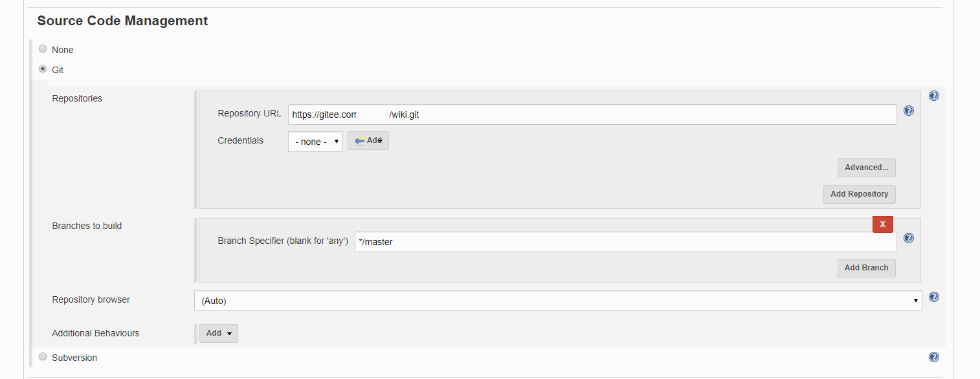Select the Subversion radio button
Screen dimensions: 980x379
(43, 356)
